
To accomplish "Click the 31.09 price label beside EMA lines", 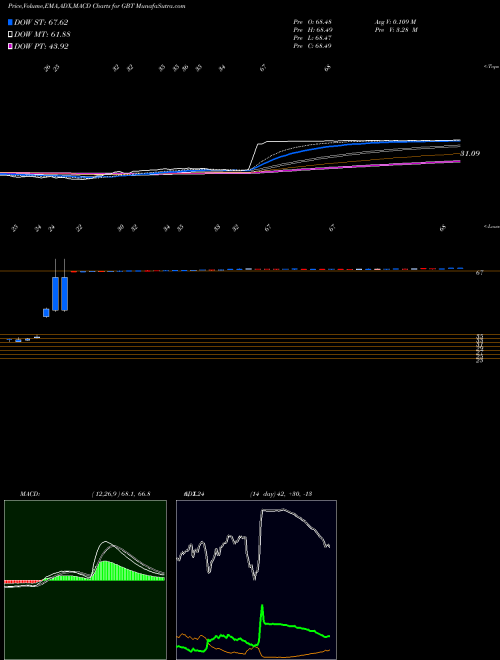I will click(x=470, y=154).
